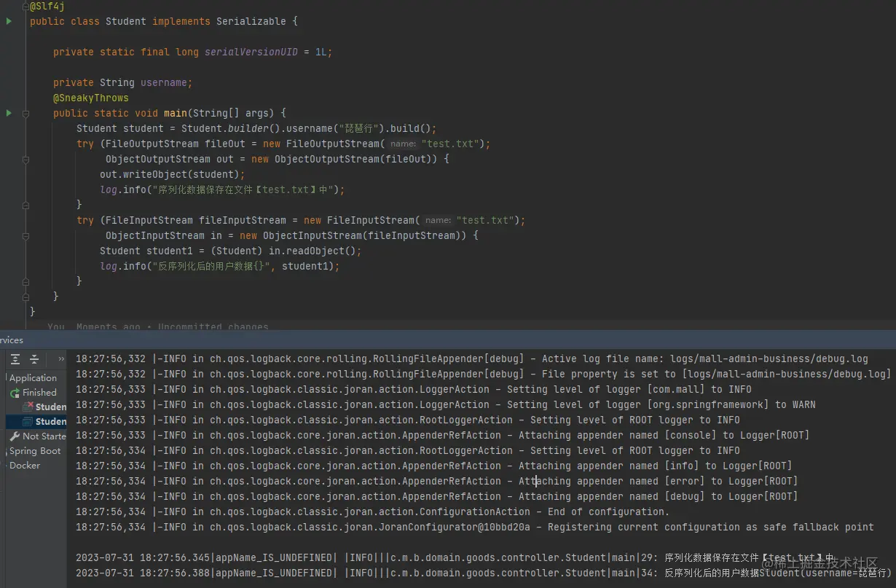Click the Serializable interface name

pos(251,21)
